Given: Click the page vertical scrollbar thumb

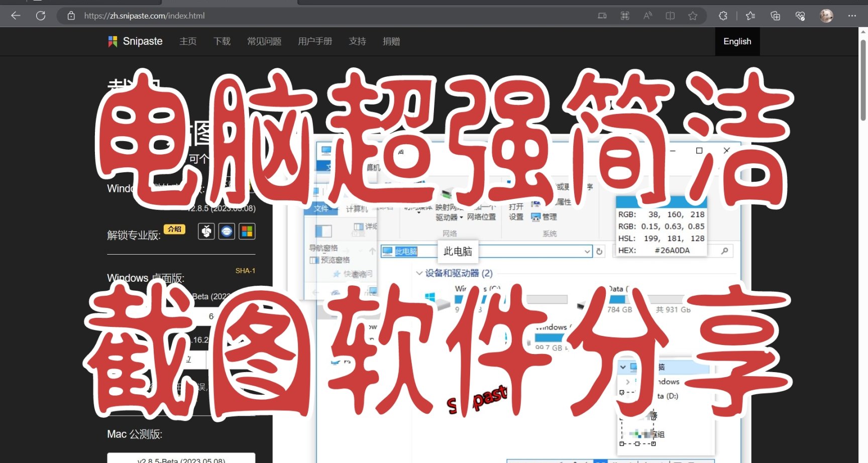Looking at the screenshot, I should [x=863, y=80].
